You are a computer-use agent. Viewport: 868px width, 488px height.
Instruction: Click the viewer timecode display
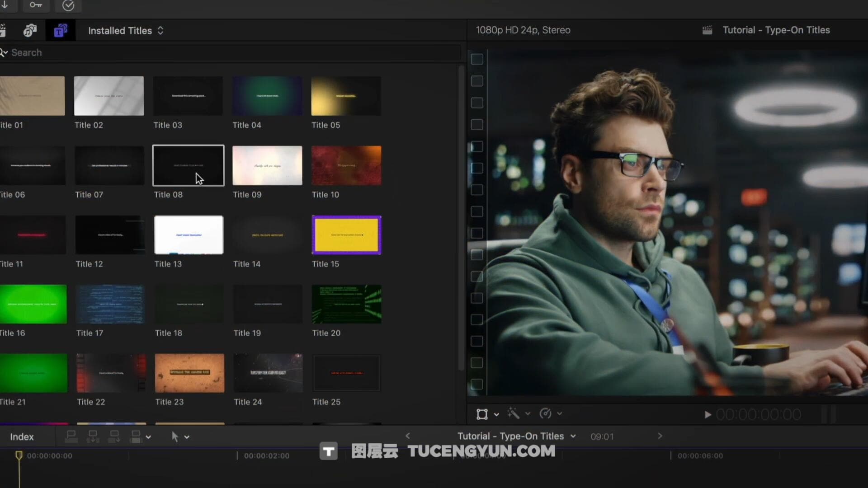point(759,414)
